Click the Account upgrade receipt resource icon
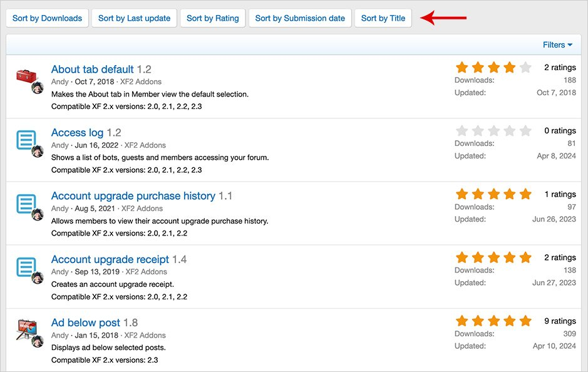 [x=26, y=267]
